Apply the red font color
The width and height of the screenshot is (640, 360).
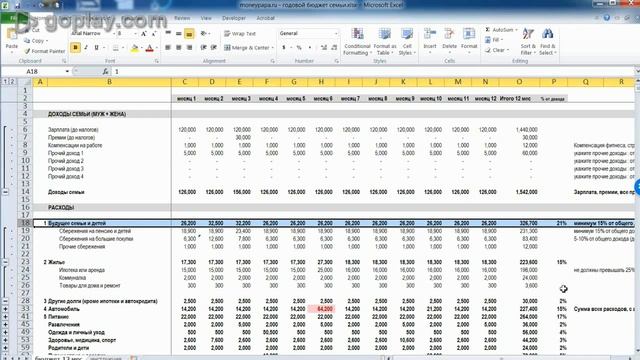(149, 48)
